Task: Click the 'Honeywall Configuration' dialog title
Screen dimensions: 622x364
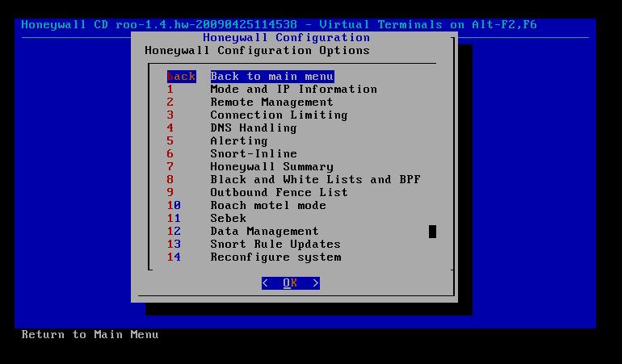Action: [x=287, y=38]
